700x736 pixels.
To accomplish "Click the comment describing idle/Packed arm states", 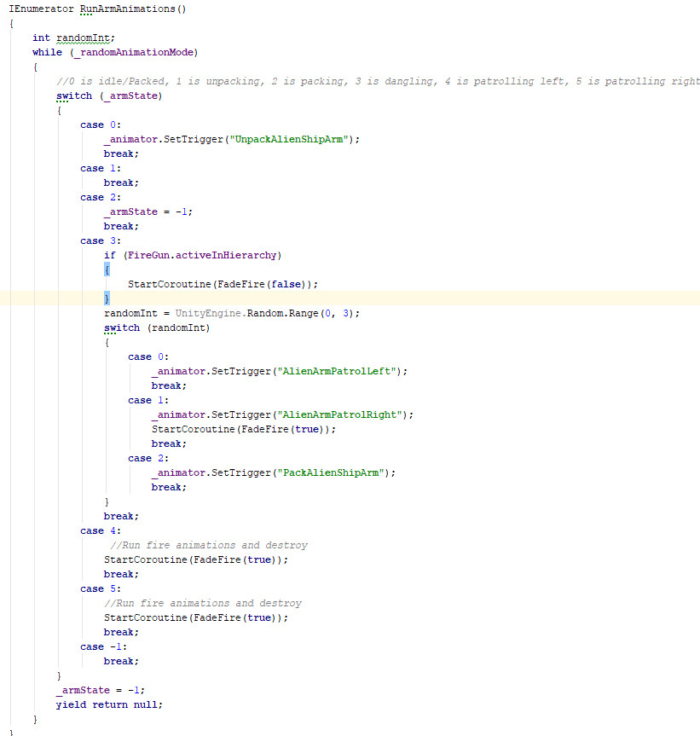I will pyautogui.click(x=379, y=81).
